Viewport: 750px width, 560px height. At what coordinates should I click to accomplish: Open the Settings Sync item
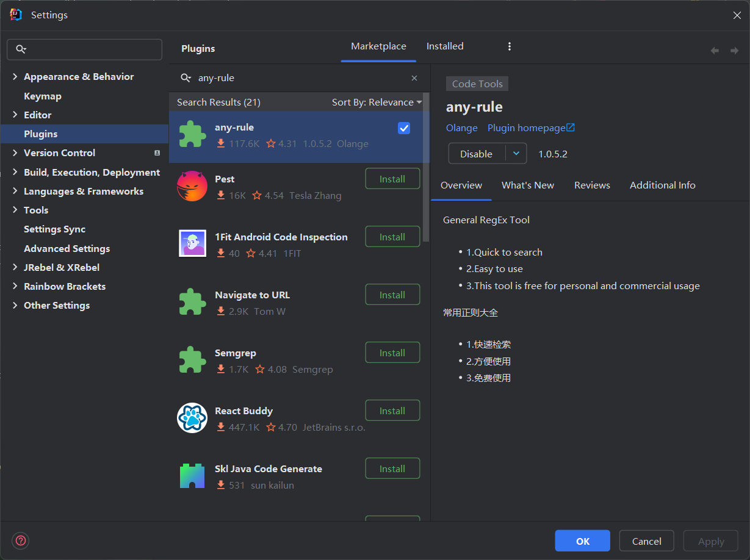(55, 229)
